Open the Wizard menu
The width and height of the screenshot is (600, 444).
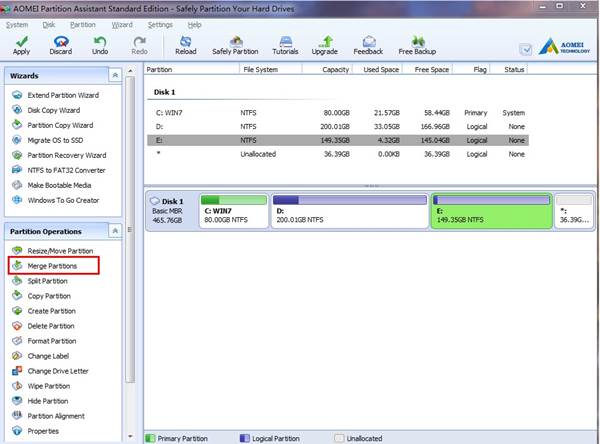coord(122,24)
